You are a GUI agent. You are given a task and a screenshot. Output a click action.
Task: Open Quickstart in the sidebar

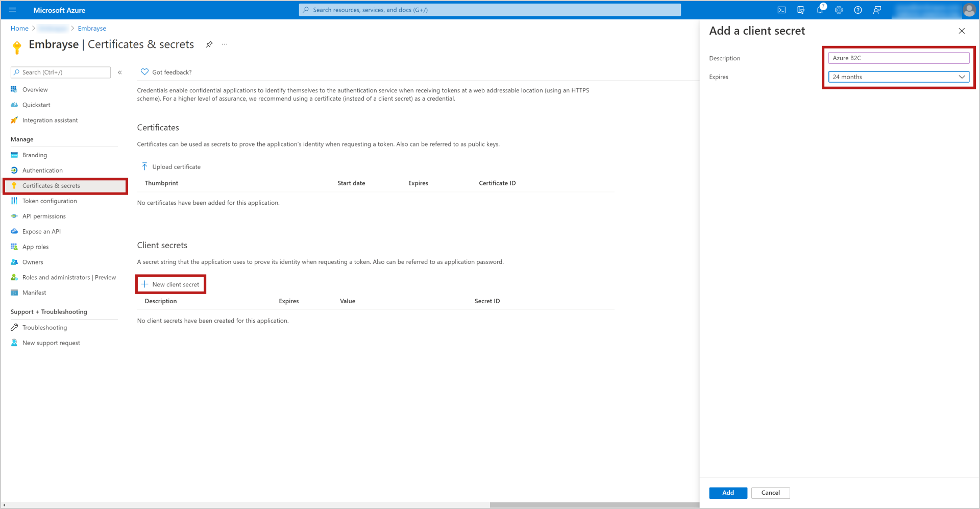point(36,105)
